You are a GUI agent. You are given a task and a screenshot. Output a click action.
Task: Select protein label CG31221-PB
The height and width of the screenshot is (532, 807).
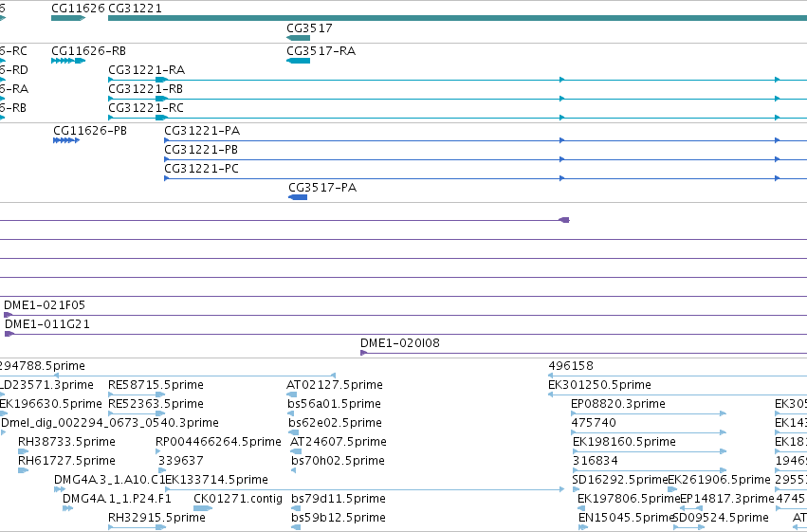coord(201,150)
